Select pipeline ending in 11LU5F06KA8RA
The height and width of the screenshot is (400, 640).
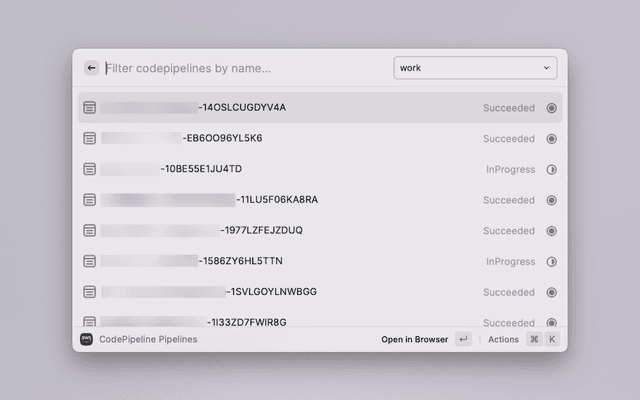(277, 200)
